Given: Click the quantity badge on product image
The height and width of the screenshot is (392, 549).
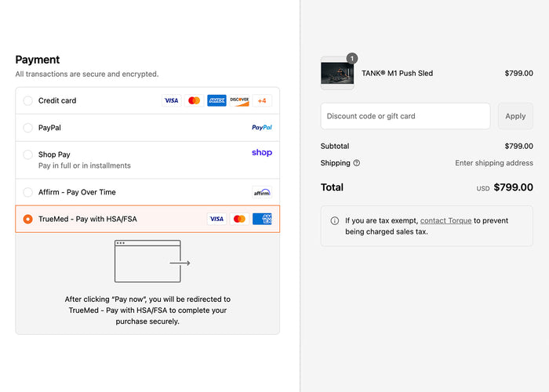Looking at the screenshot, I should 352,59.
